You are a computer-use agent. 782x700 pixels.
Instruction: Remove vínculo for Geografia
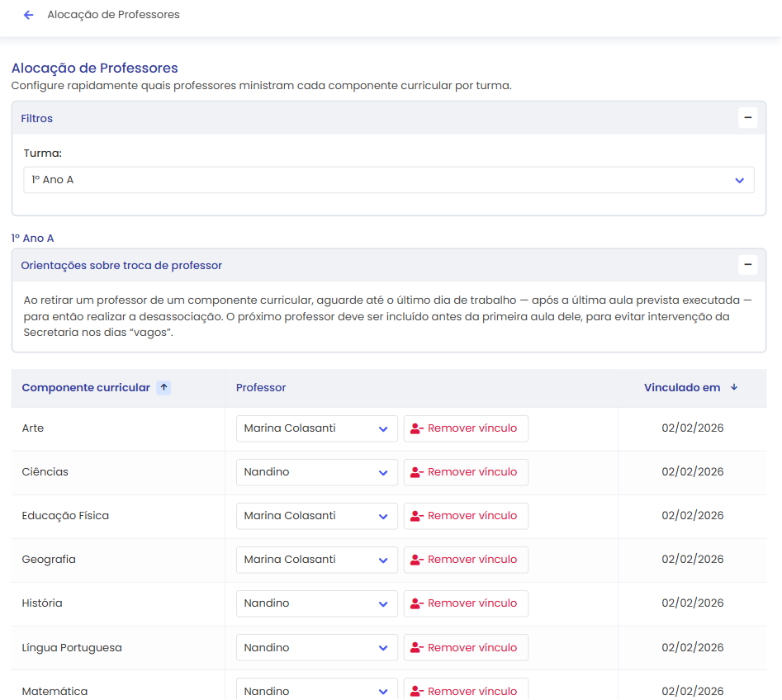tap(466, 560)
